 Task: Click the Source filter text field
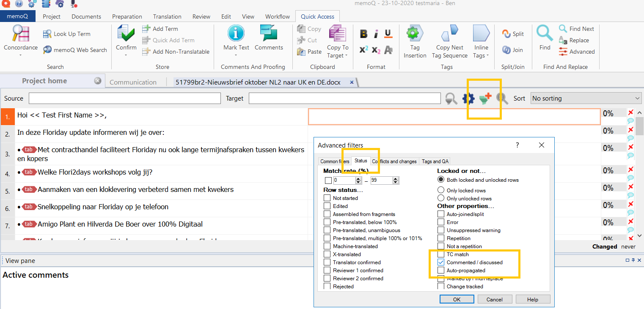pyautogui.click(x=124, y=98)
